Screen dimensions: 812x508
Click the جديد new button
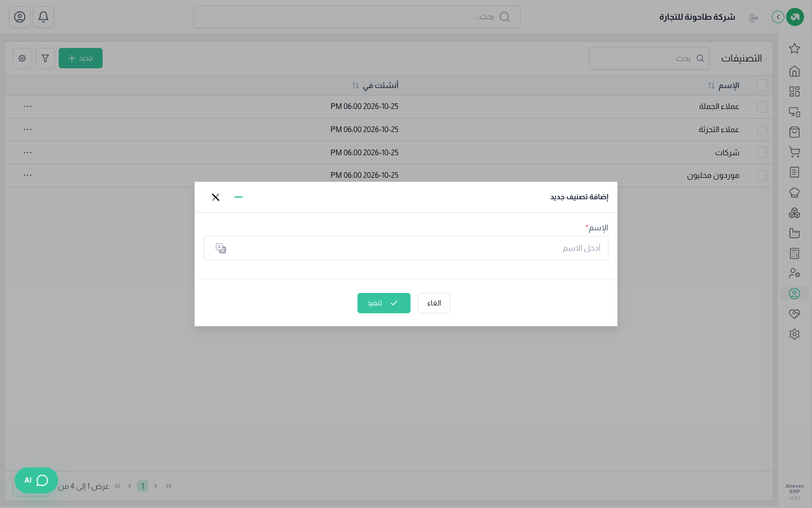click(x=81, y=58)
